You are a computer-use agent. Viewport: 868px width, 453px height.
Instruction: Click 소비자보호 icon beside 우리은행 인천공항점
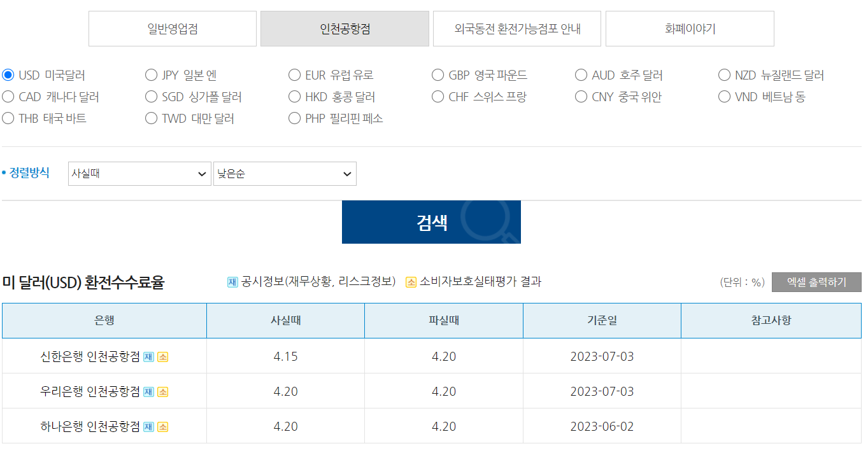(162, 391)
